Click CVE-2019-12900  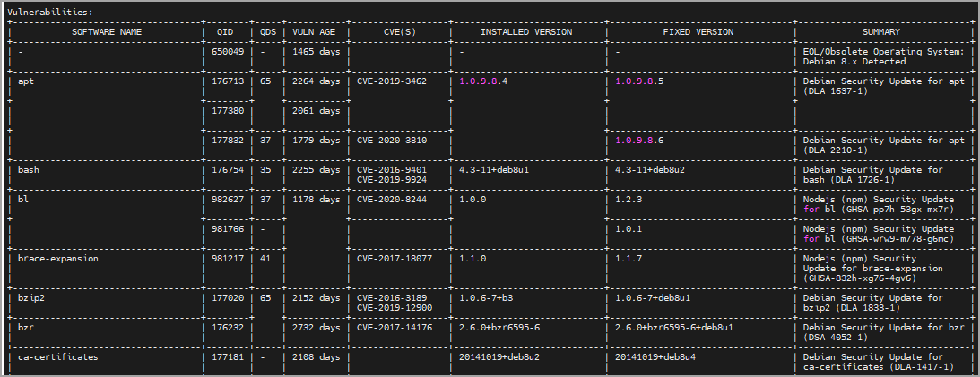click(x=395, y=308)
